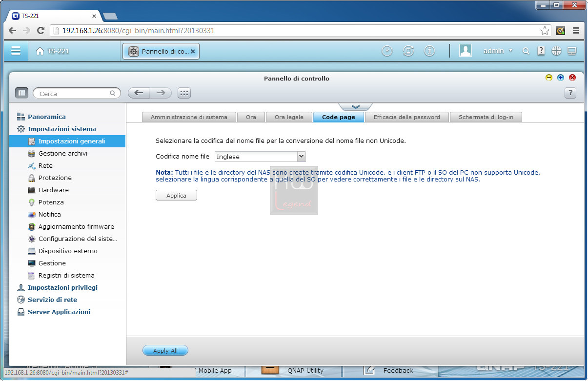Screen dimensions: 588x381
Task: Maximize the control panel with blue button
Action: pos(561,78)
